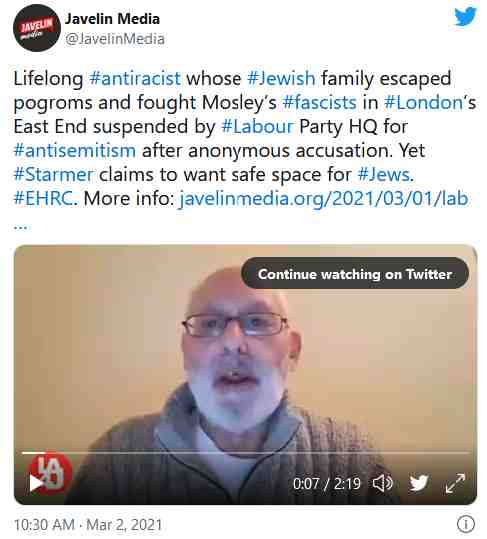This screenshot has width=487, height=539.
Task: Open the @JavelinMedia handle
Action: pos(114,39)
